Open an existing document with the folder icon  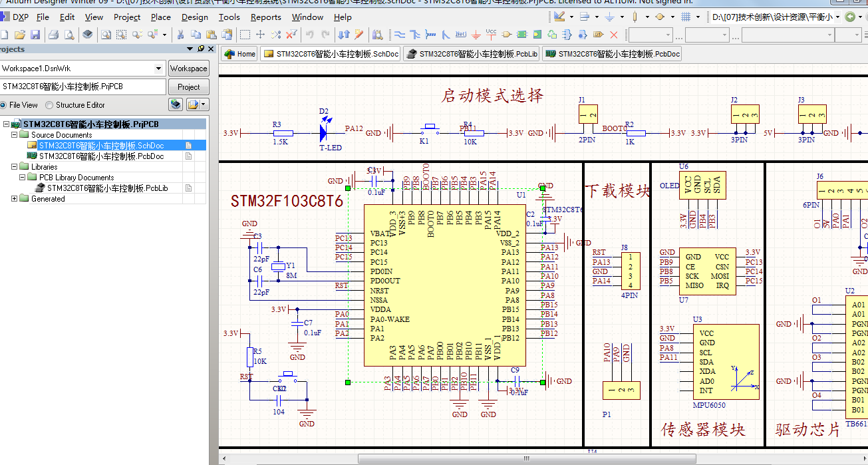point(20,34)
